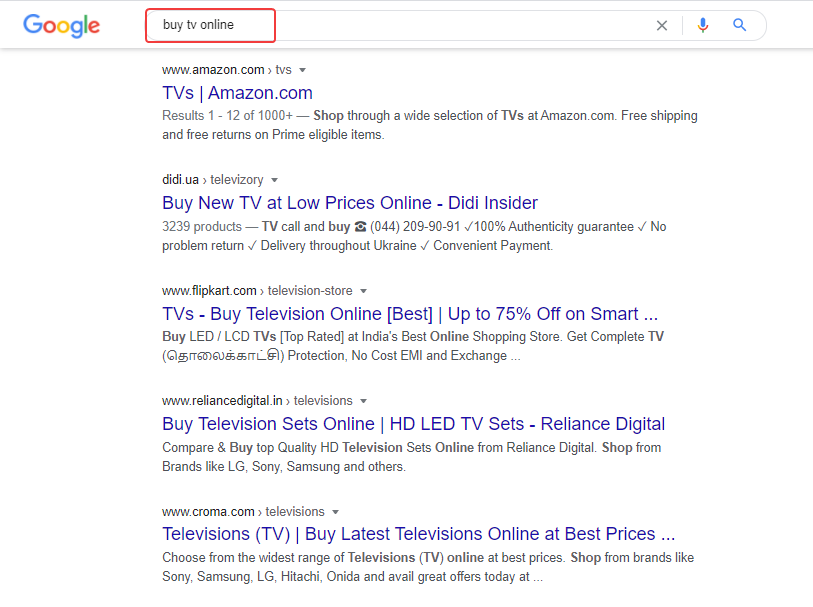Expand the Flipkart result options caret
Image resolution: width=813 pixels, height=607 pixels.
coord(364,290)
